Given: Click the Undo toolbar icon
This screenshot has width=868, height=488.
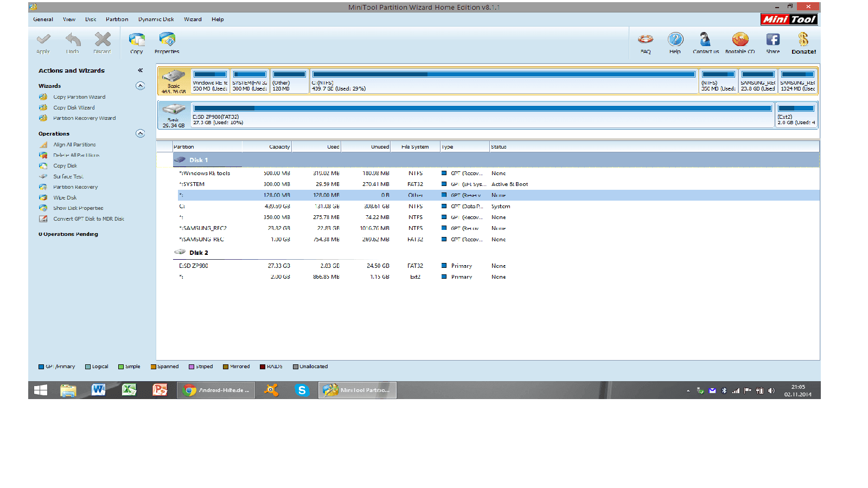Looking at the screenshot, I should pyautogui.click(x=73, y=40).
